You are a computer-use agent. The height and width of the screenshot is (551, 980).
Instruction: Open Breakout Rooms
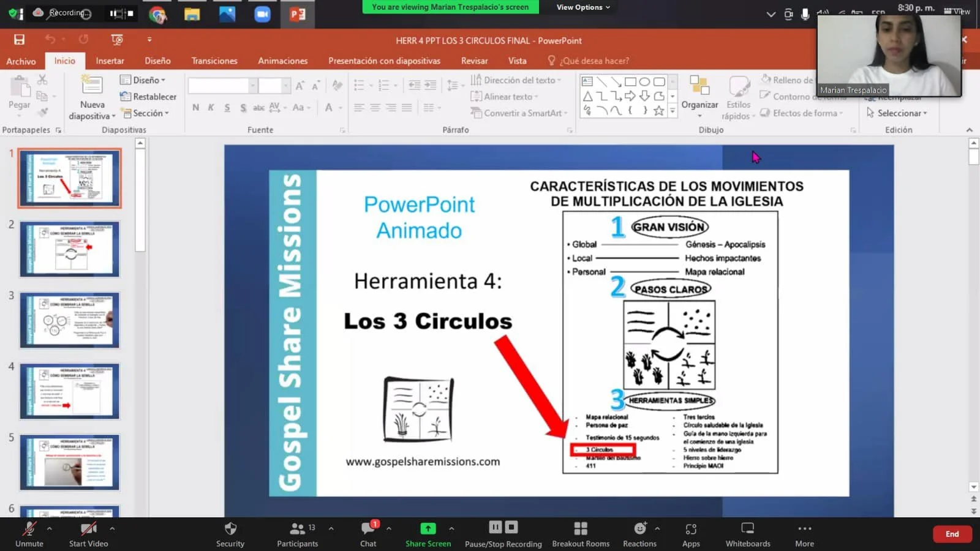coord(581,534)
